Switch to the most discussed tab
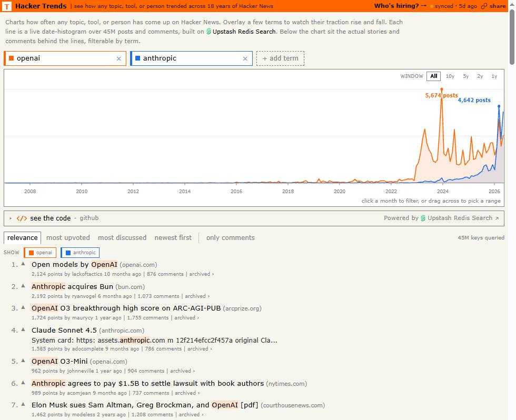This screenshot has width=516, height=420. point(122,238)
